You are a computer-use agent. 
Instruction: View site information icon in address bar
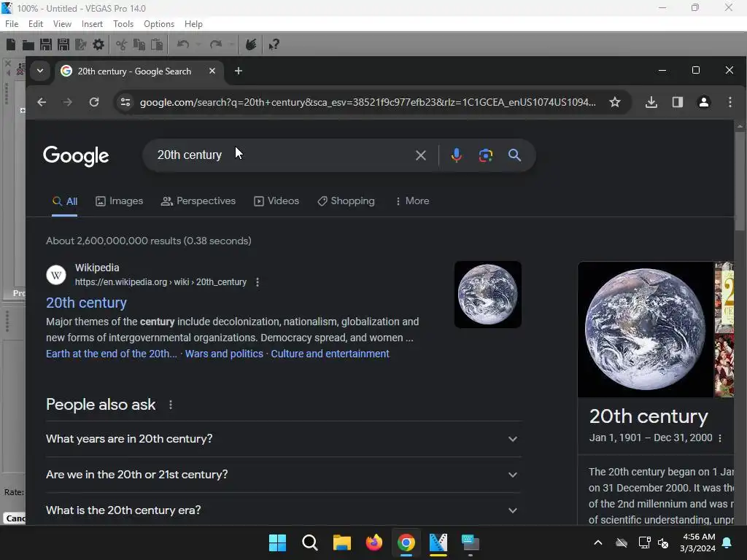(125, 102)
